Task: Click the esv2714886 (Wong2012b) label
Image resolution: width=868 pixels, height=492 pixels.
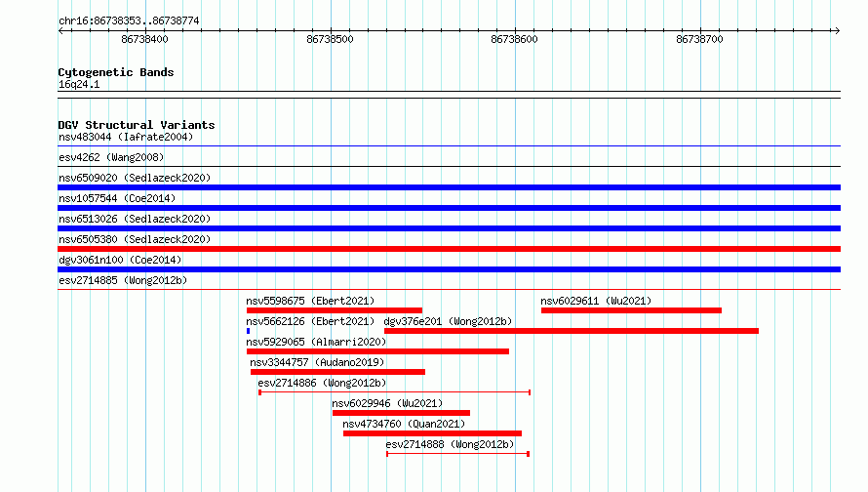Action: (322, 383)
